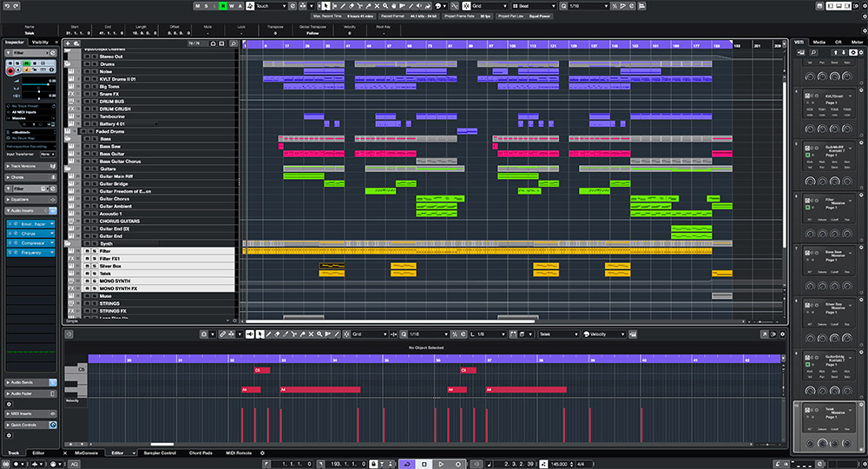Open the Touch automation mode dropdown
The height and width of the screenshot is (469, 868).
272,6
